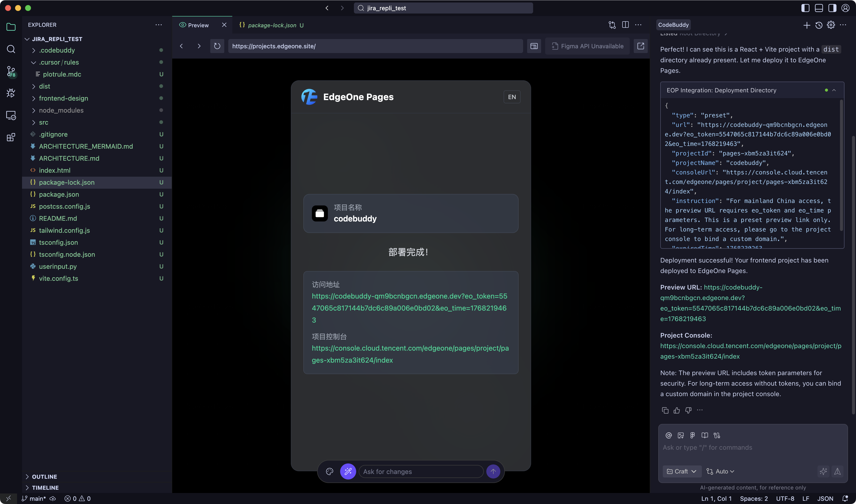
Task: Open the Craft mode dropdown
Action: [681, 471]
